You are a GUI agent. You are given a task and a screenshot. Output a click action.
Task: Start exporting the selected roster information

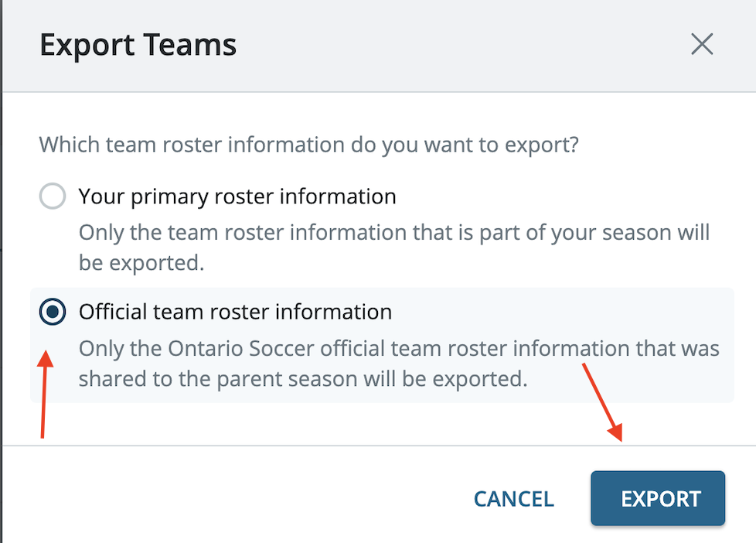(657, 499)
